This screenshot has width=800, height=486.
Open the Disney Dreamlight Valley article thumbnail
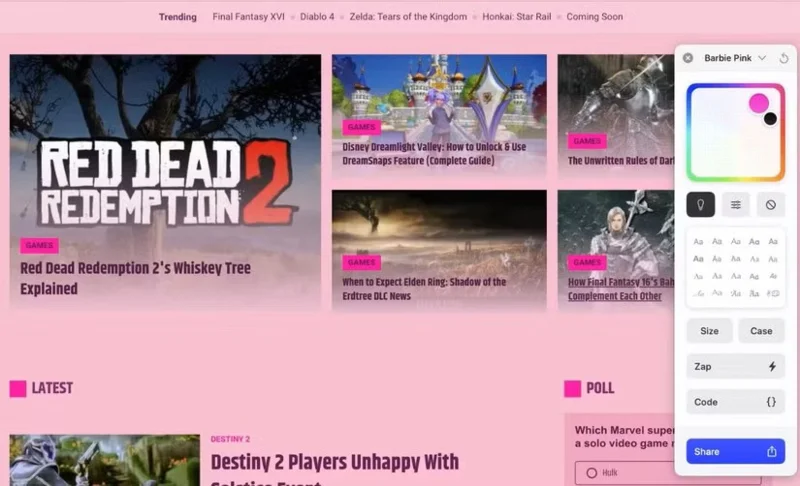439,116
